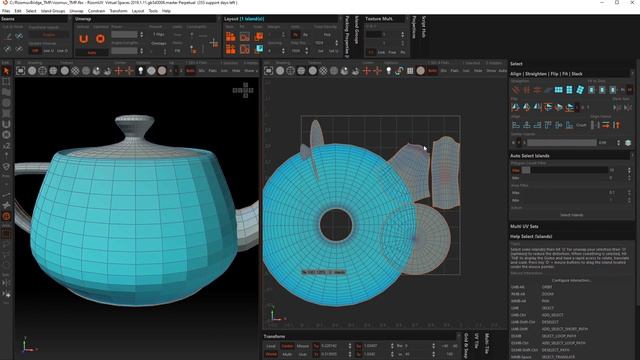Open the Unwrap menu
This screenshot has height=360, width=640.
point(76,11)
